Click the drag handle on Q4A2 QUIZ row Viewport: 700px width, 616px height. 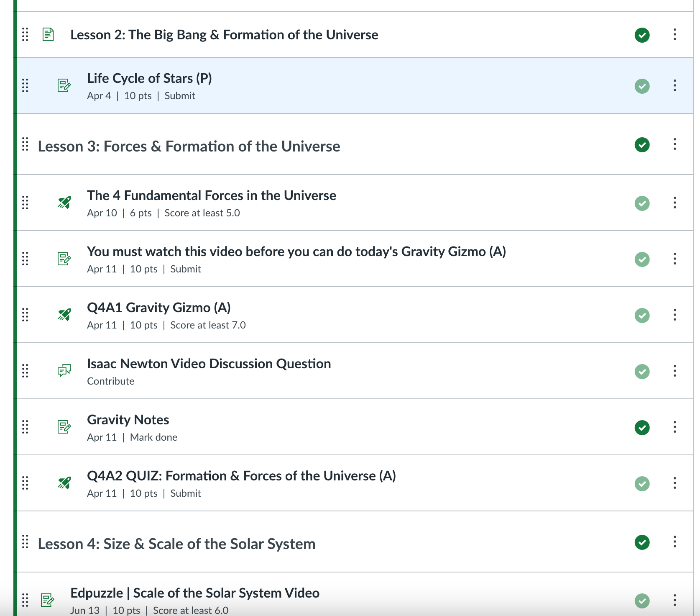(x=25, y=483)
